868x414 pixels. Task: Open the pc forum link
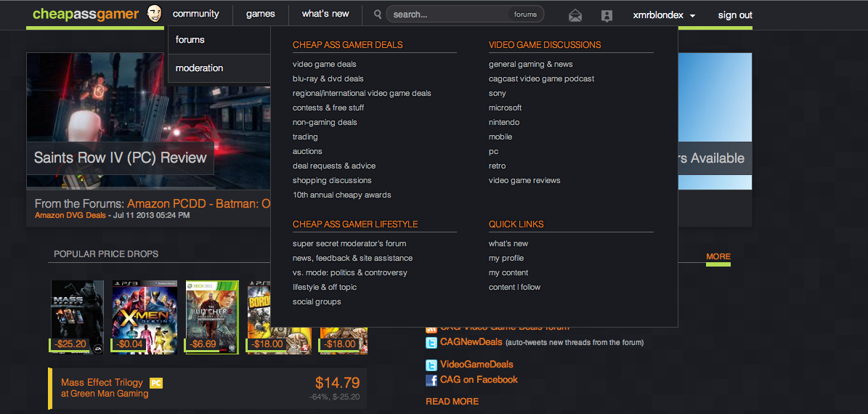493,151
